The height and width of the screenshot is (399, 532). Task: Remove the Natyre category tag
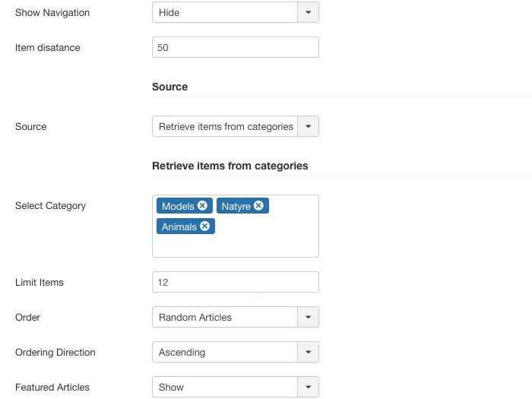pos(258,206)
